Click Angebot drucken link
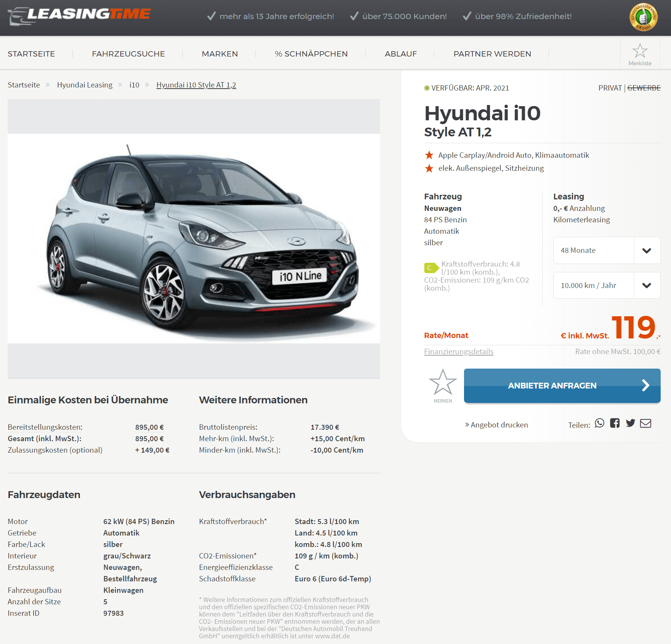 (496, 425)
